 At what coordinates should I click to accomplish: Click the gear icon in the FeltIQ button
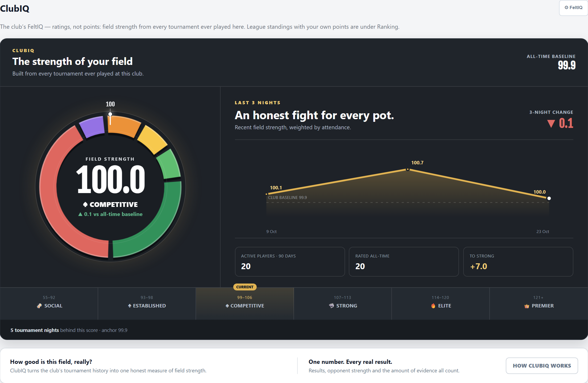coord(566,8)
